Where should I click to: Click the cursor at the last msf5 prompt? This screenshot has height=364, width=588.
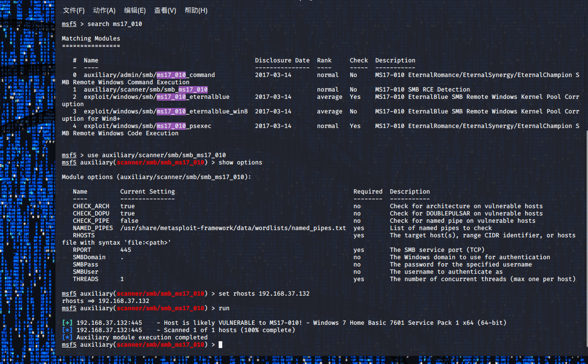click(x=220, y=345)
